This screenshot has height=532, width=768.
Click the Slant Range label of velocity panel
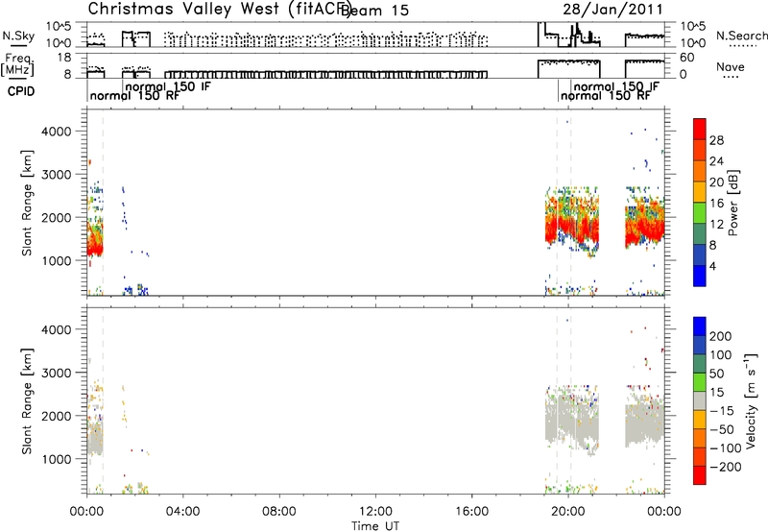[x=27, y=401]
